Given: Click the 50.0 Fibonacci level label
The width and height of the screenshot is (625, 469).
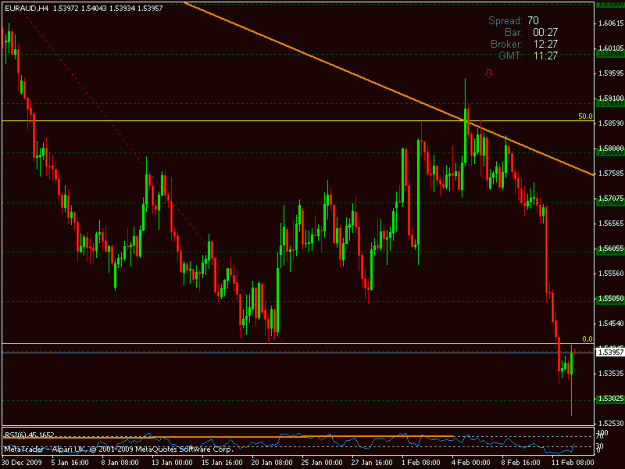Looking at the screenshot, I should click(585, 116).
